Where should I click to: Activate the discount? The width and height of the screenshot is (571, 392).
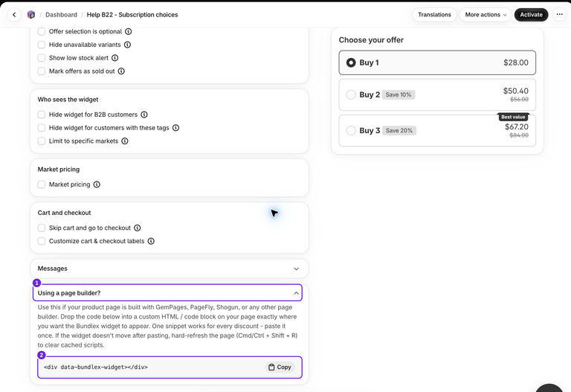[531, 15]
